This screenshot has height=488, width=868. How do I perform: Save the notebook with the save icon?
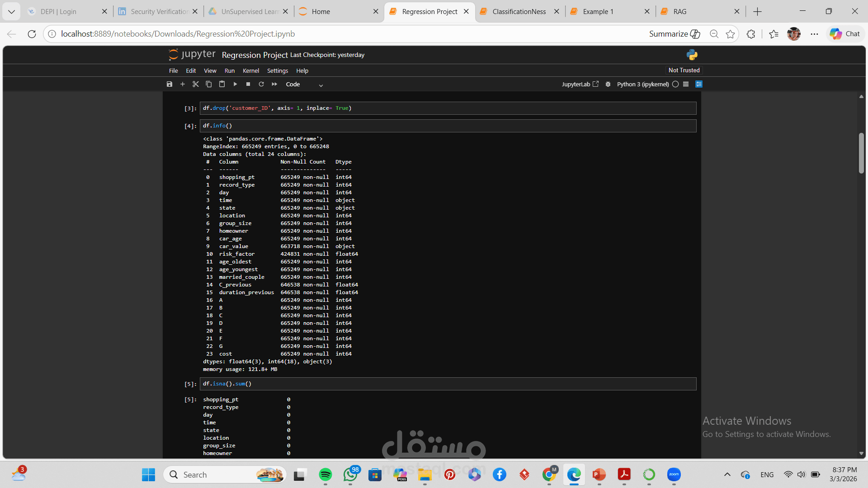tap(170, 84)
